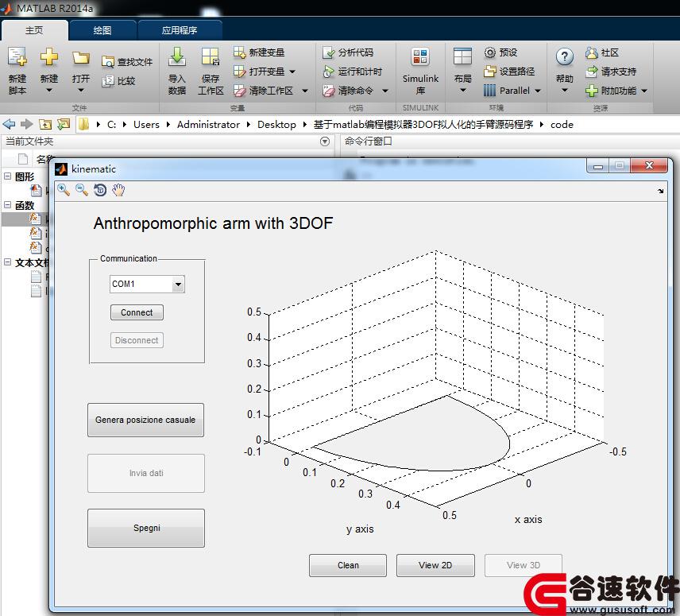Click the yellow plus New (新建) icon
Image resolution: width=680 pixels, height=616 pixels.
pos(49,56)
